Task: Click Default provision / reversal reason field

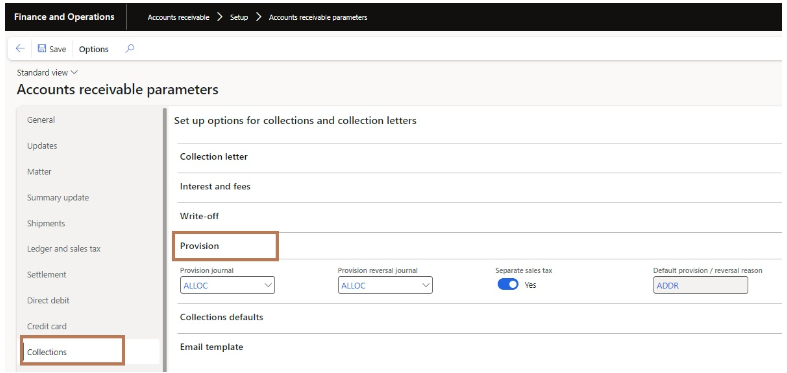Action: coord(700,285)
